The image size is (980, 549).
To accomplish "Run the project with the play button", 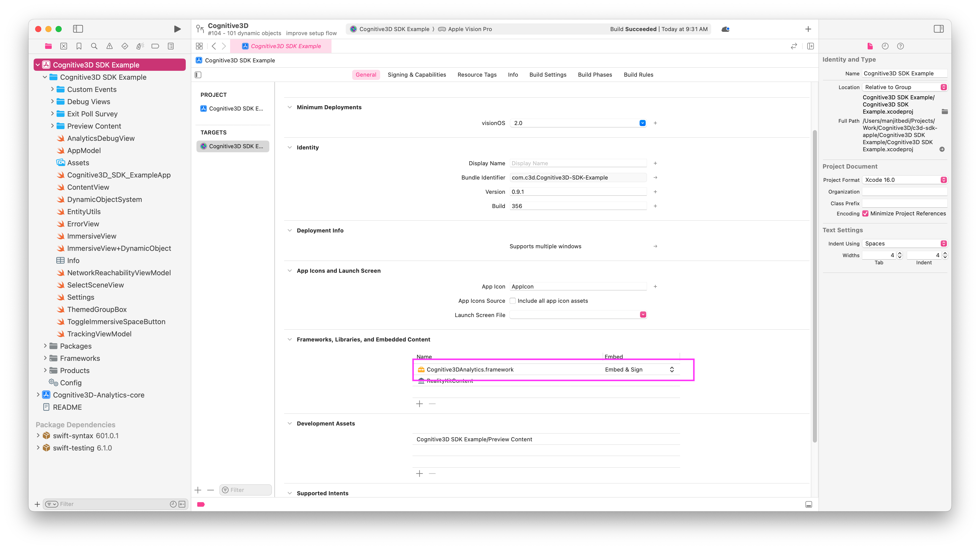I will coord(177,29).
